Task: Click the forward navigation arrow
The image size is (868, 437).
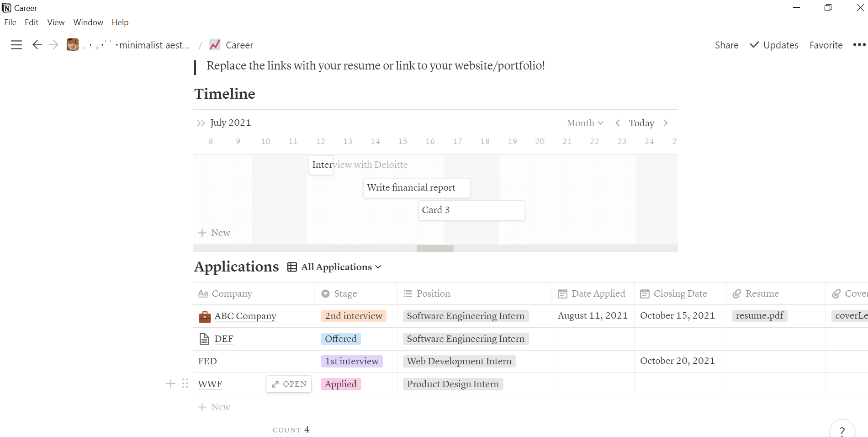Action: click(x=54, y=44)
